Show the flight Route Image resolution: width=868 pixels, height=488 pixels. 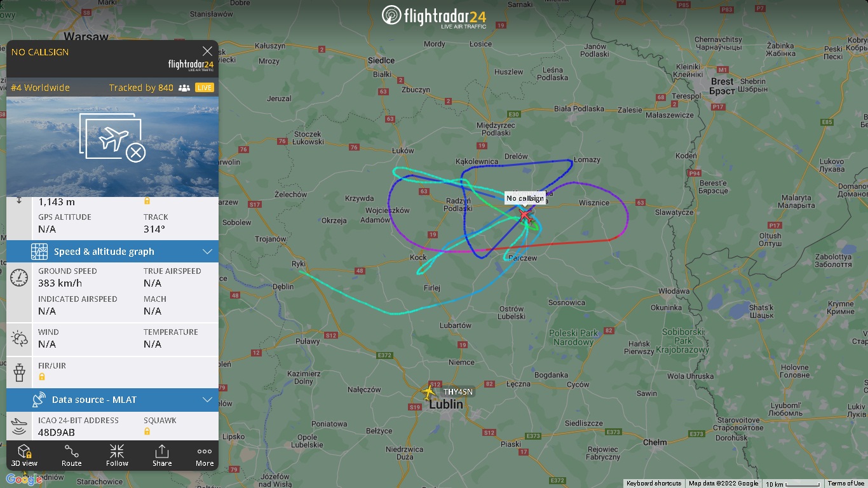tap(72, 455)
